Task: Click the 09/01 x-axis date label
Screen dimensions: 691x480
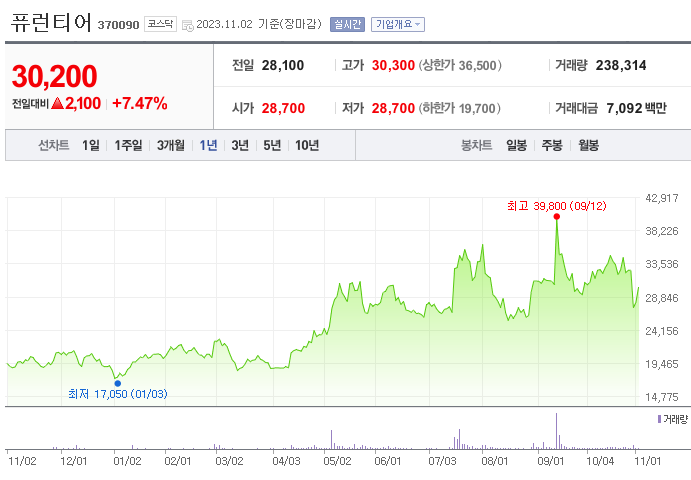Action: pyautogui.click(x=551, y=461)
